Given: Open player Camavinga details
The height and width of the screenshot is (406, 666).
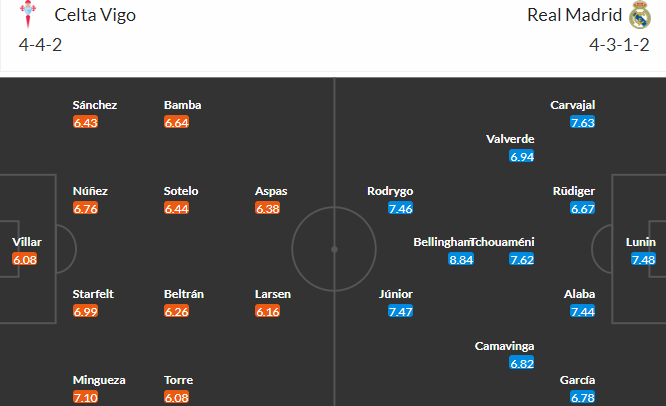Looking at the screenshot, I should point(504,346).
